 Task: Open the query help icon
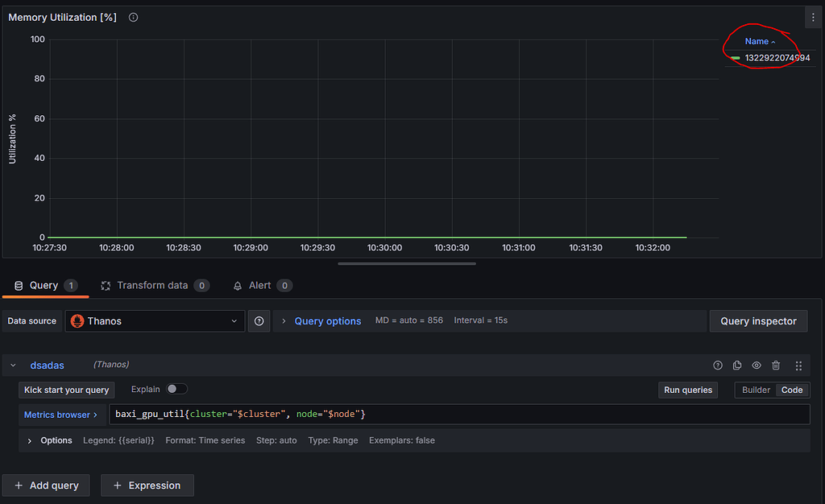pyautogui.click(x=717, y=365)
